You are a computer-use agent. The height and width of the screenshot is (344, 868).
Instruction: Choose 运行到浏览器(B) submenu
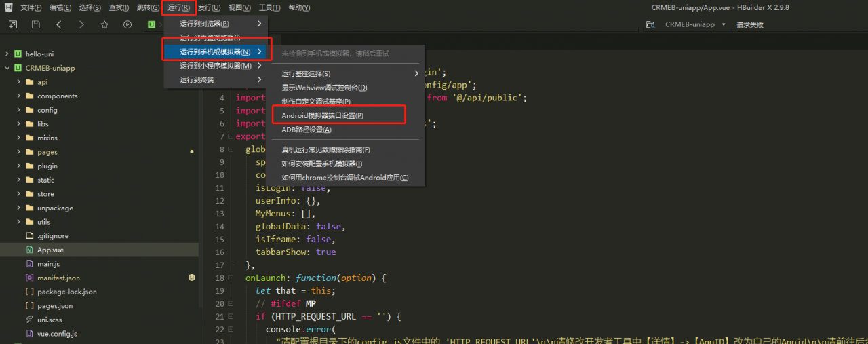pos(216,24)
